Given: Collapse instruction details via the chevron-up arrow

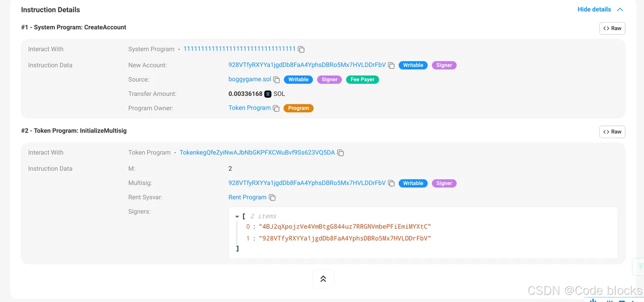Looking at the screenshot, I should tap(620, 10).
